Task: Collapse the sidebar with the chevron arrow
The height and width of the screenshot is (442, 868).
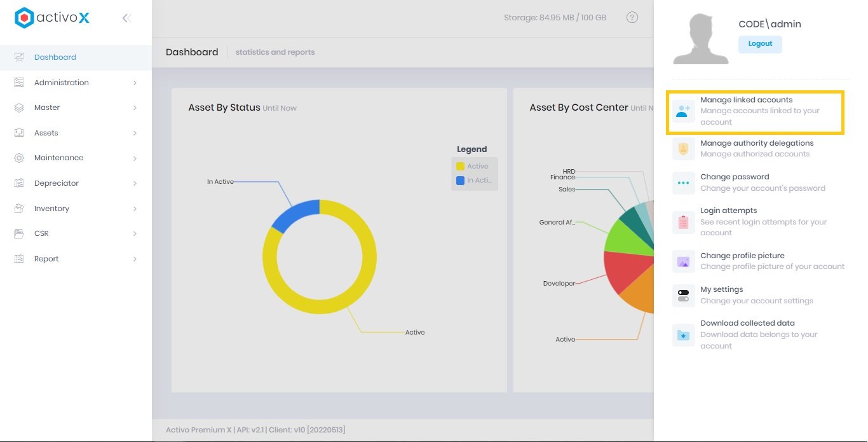Action: [x=126, y=18]
